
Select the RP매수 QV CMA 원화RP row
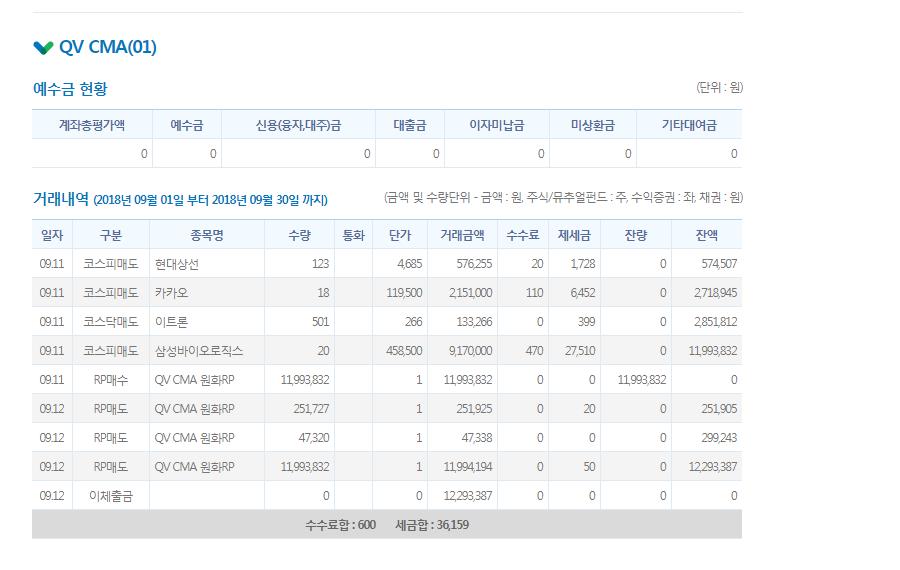[387, 380]
